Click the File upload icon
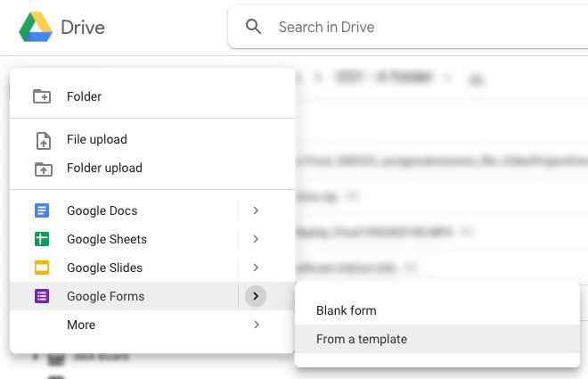 click(x=43, y=141)
